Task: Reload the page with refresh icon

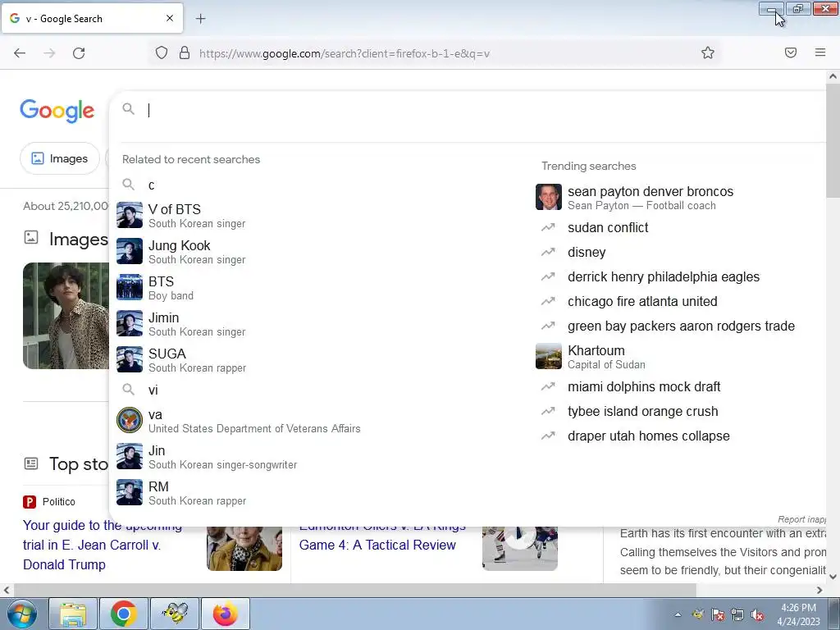Action: click(x=79, y=53)
